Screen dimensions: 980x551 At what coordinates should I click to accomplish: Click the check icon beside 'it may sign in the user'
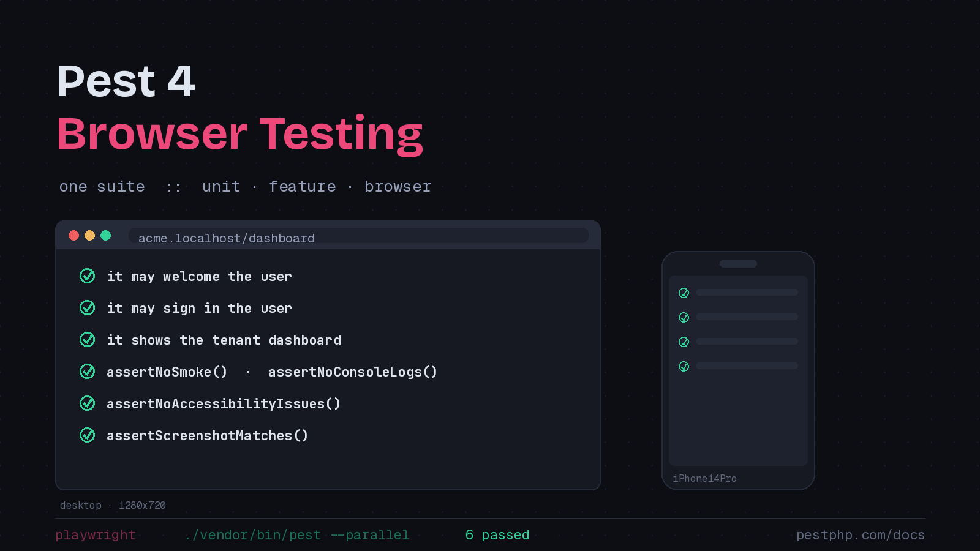point(88,308)
